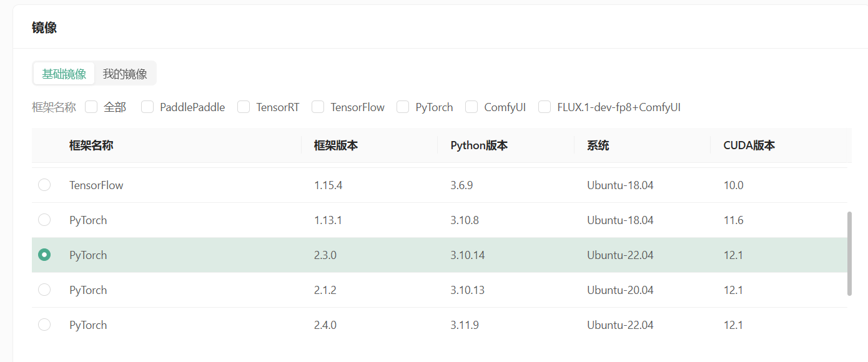Click the Python版本 column header
868x362 pixels.
pyautogui.click(x=479, y=145)
